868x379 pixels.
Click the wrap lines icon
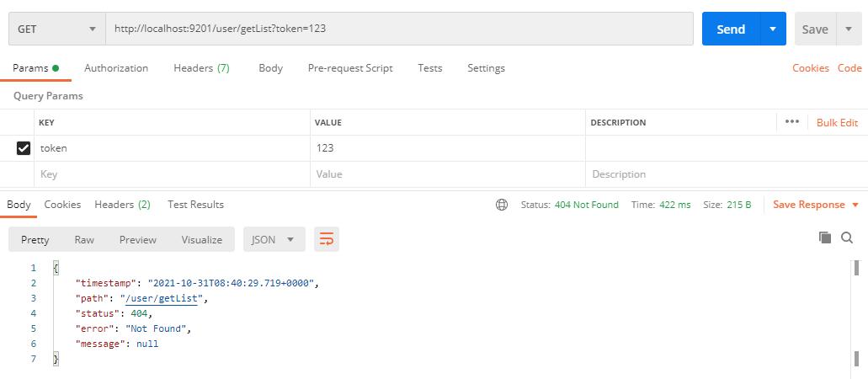[327, 239]
